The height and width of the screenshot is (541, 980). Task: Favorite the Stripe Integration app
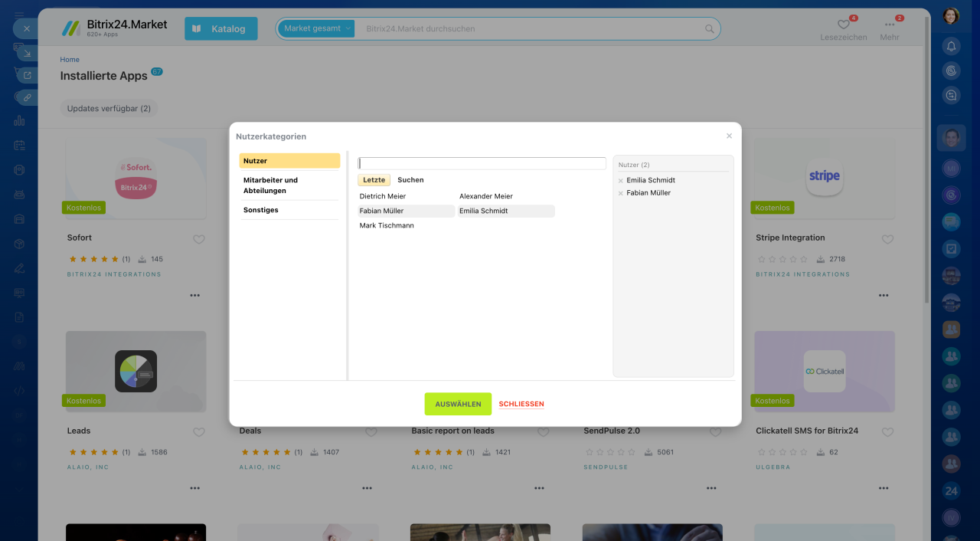tap(887, 239)
